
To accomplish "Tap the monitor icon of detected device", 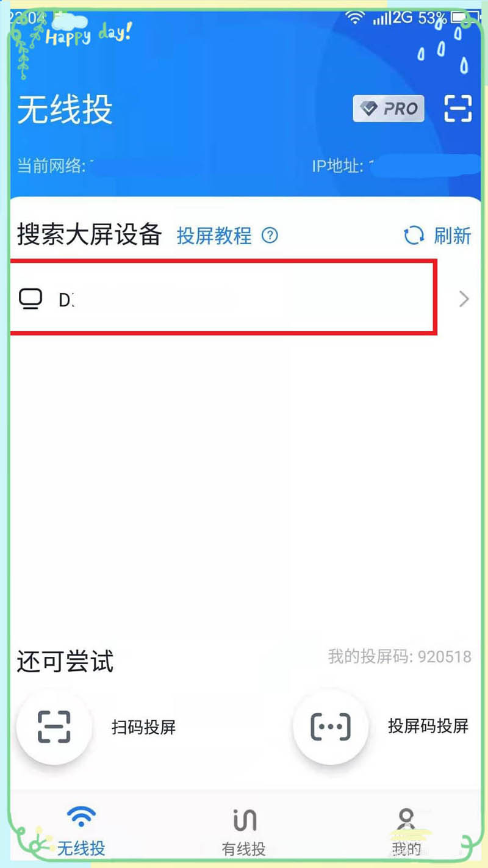I will click(30, 300).
